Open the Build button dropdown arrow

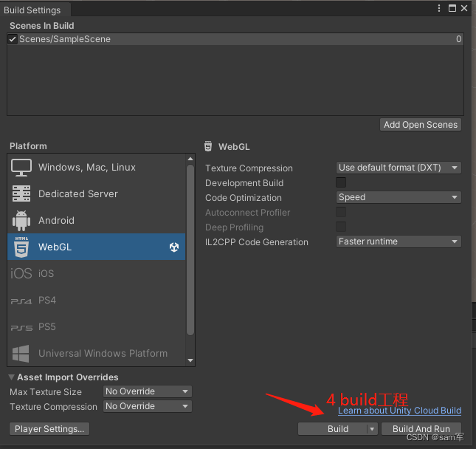pos(372,429)
